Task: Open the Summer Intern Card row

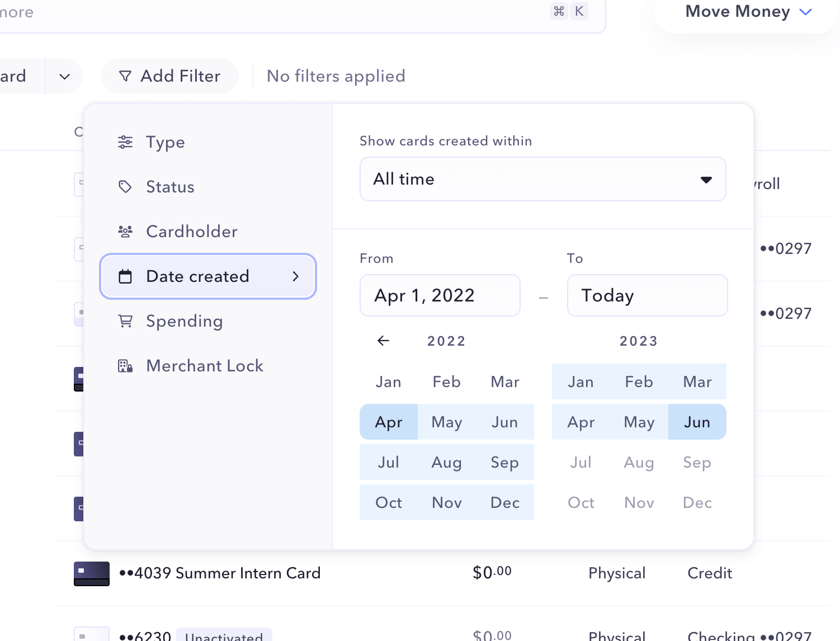Action: [x=228, y=573]
